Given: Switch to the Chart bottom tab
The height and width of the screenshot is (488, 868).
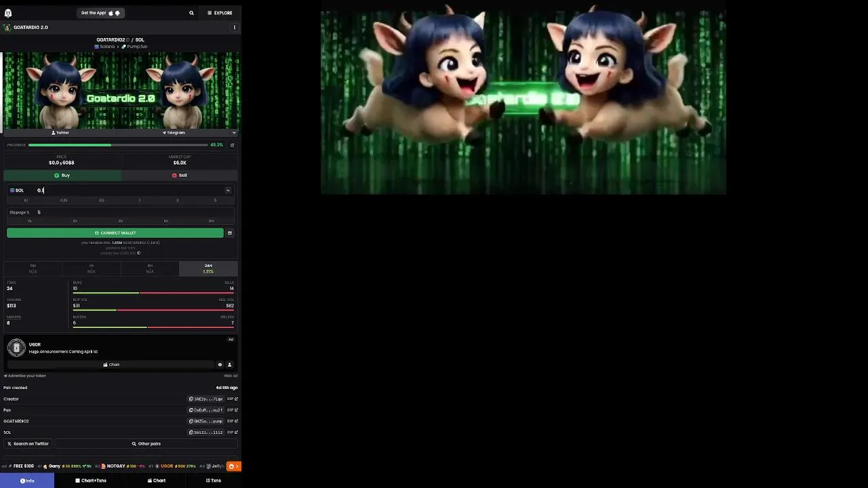Looking at the screenshot, I should point(157,481).
